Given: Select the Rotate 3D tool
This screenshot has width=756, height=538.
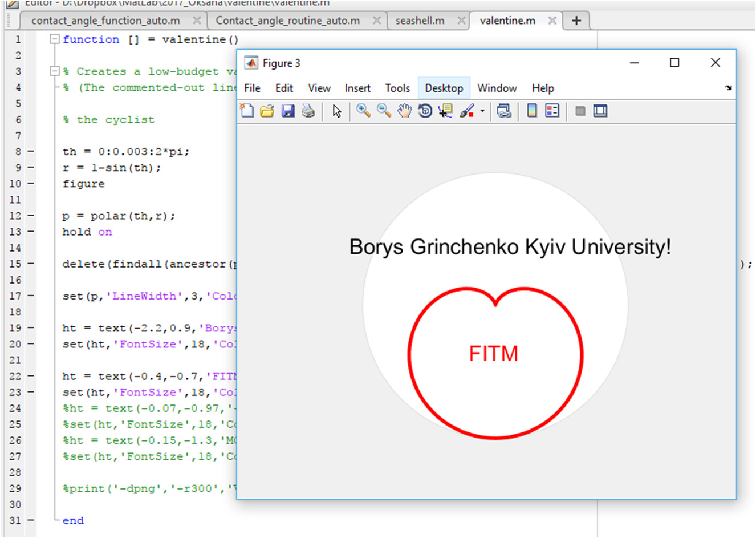Looking at the screenshot, I should pos(425,111).
